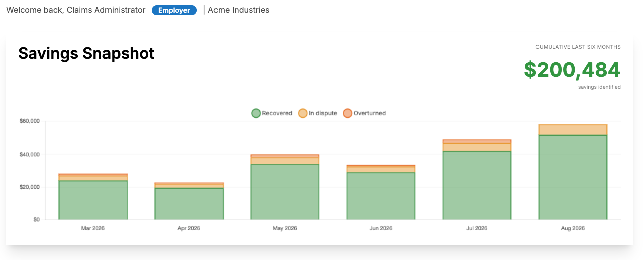Select the Apr 2026 Recovered bar
The image size is (644, 260).
tap(189, 204)
